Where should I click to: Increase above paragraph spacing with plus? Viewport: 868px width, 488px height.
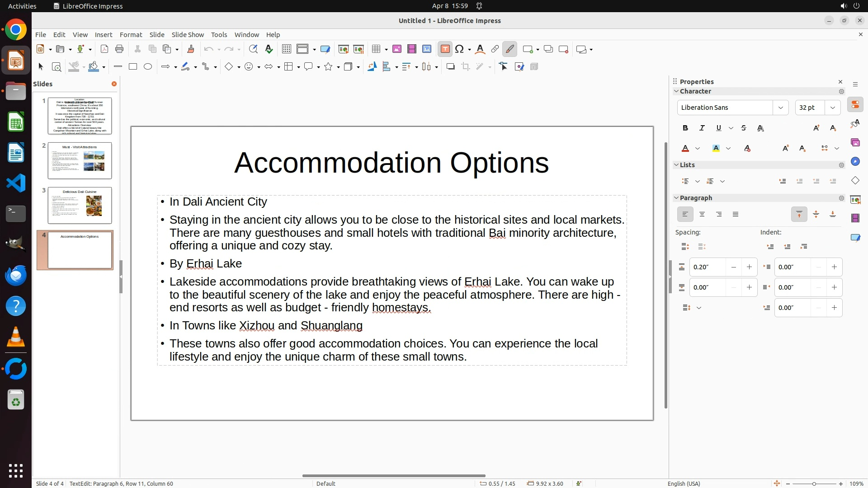click(x=749, y=267)
